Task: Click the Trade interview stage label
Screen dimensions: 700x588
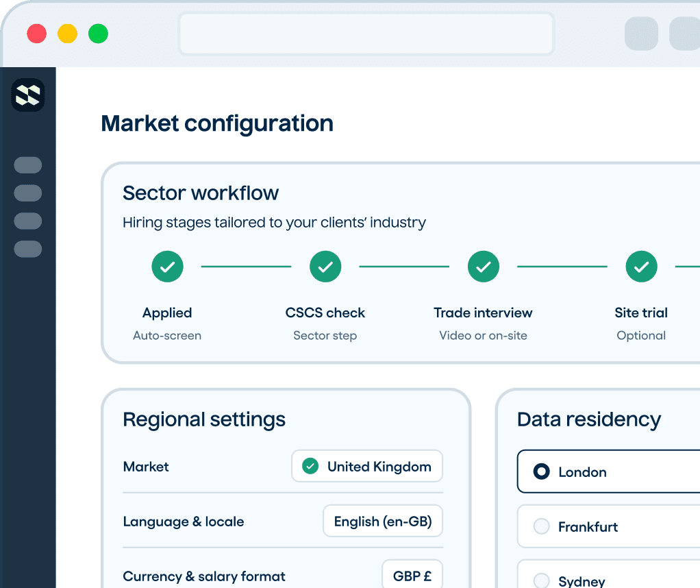Action: point(484,313)
